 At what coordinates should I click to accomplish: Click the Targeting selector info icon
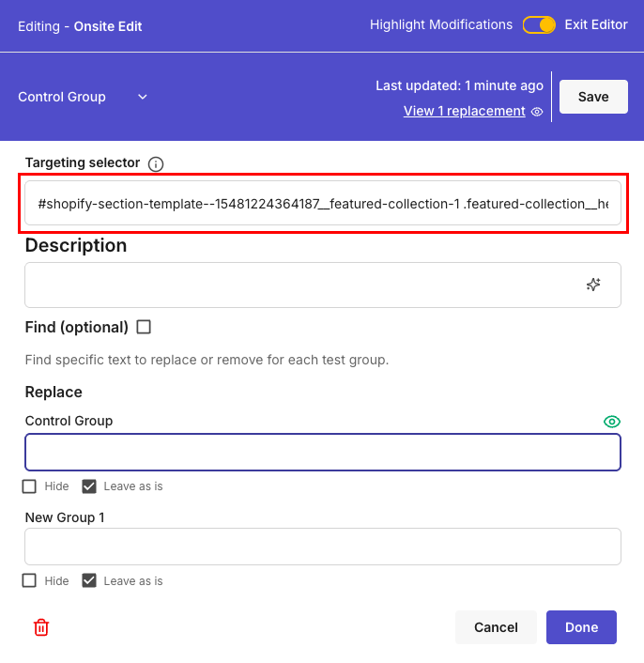point(156,164)
